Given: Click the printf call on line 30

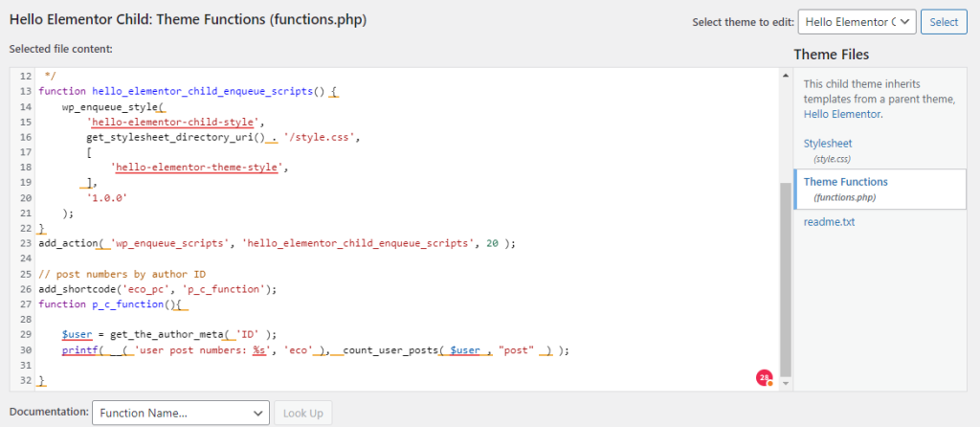Looking at the screenshot, I should click(x=79, y=350).
